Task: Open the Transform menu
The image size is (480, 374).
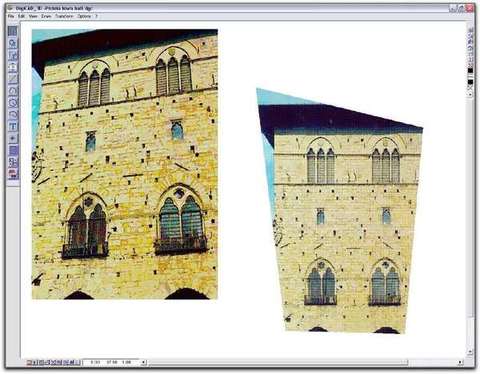Action: [x=64, y=16]
